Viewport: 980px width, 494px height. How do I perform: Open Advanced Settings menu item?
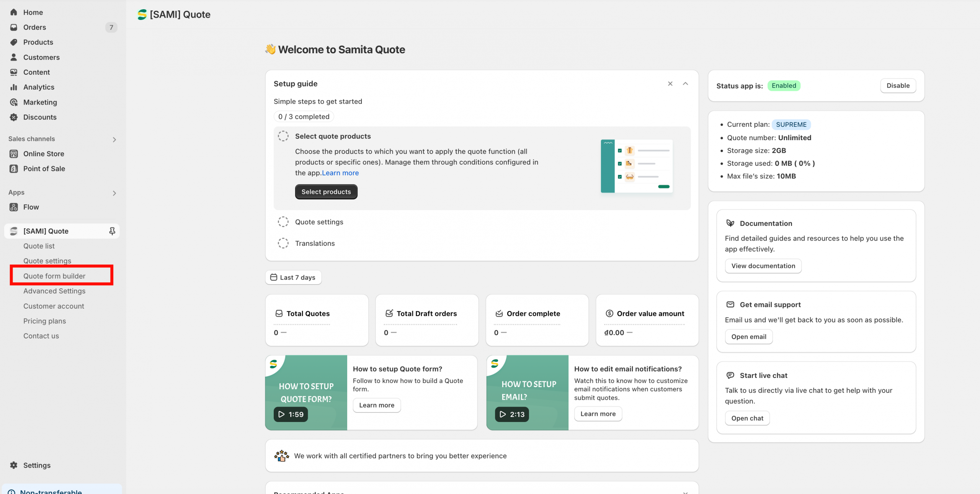tap(54, 291)
